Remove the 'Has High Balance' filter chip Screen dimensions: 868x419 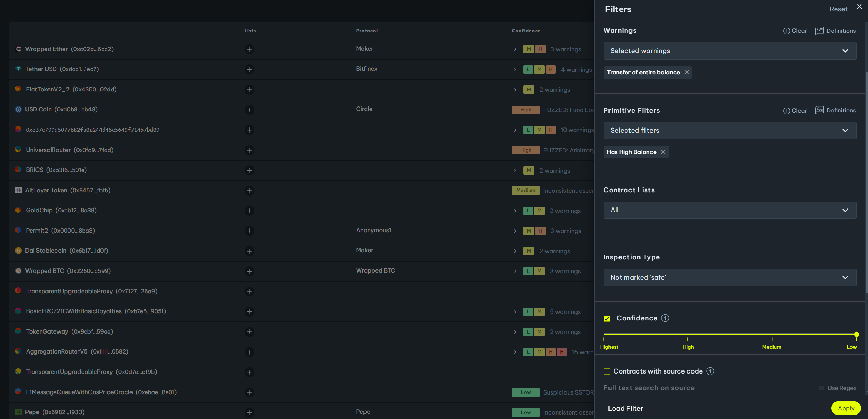click(663, 152)
